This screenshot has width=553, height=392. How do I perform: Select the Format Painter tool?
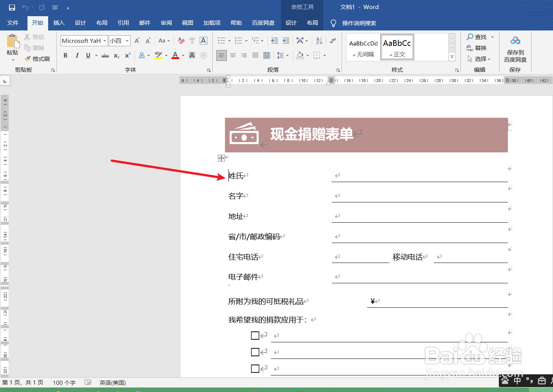(37, 58)
